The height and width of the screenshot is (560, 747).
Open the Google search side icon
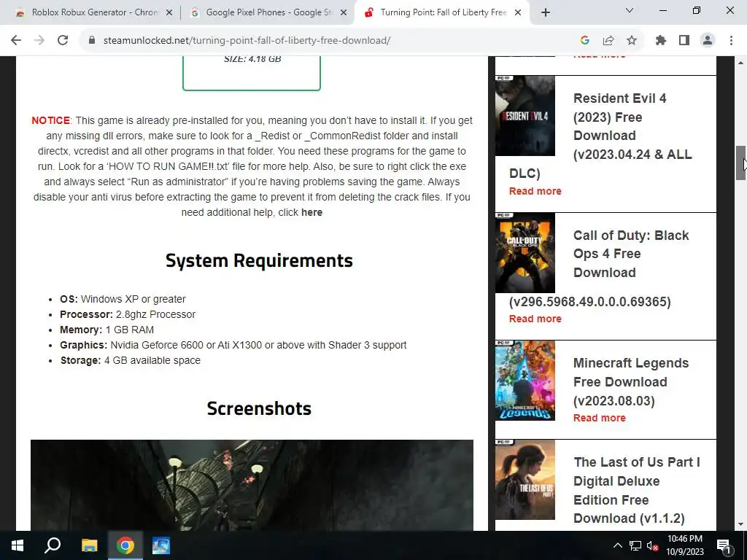(x=584, y=41)
